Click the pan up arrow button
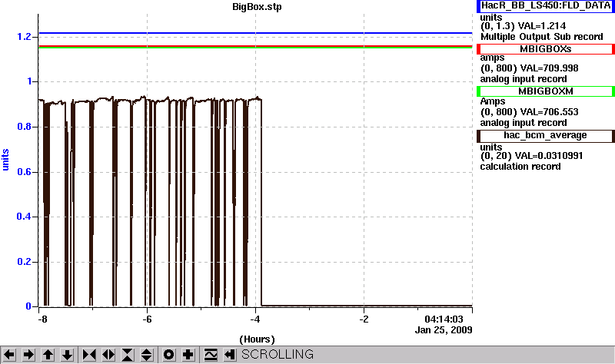Screen dimensions: 615x364 click(x=48, y=355)
